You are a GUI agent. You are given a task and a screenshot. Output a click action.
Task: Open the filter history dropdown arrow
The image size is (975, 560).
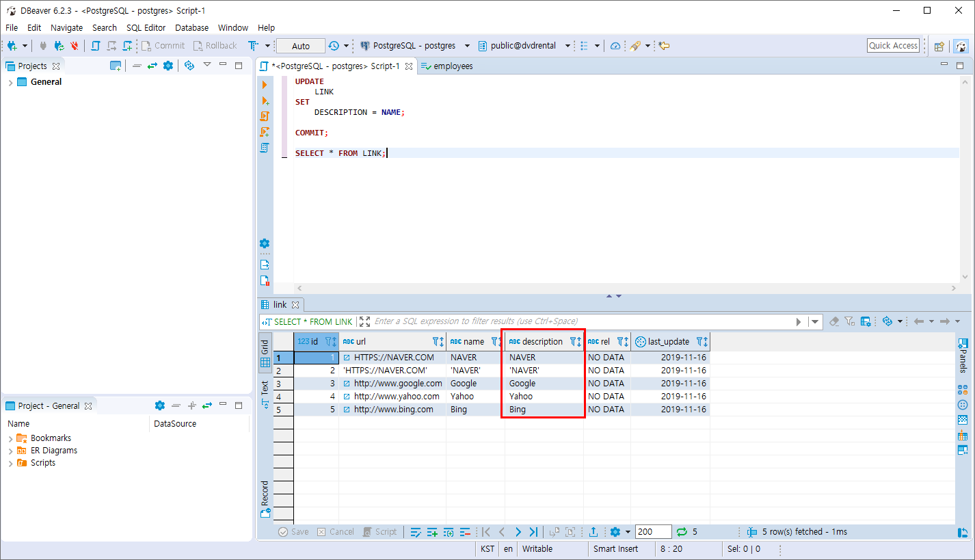[815, 321]
